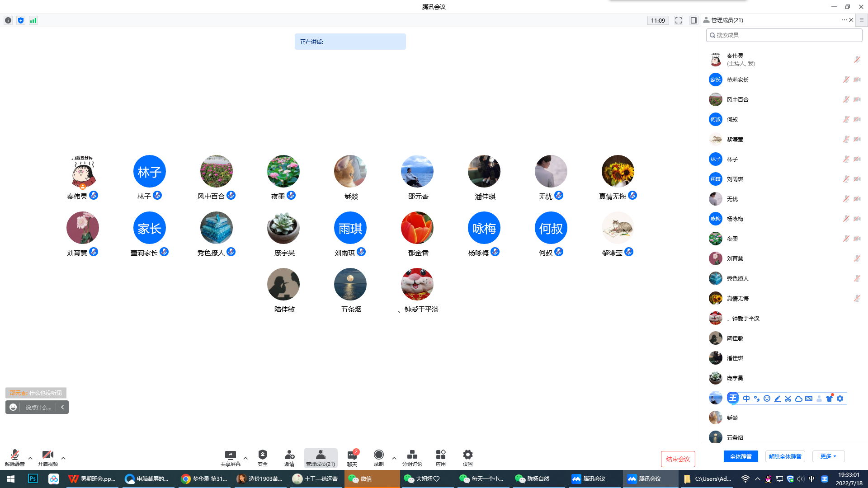
Task: Expand the arrow next to 共享屏幕
Action: tap(245, 458)
